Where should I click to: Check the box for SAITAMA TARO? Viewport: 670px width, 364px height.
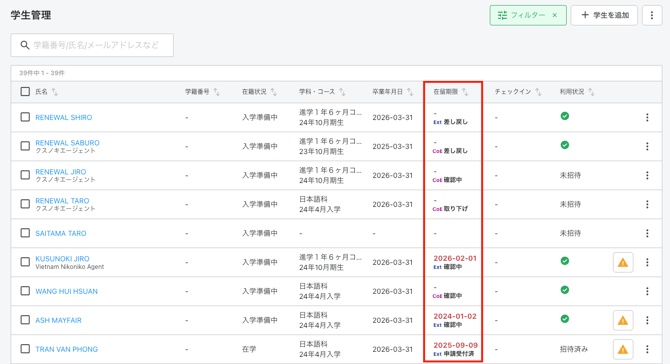tap(25, 233)
